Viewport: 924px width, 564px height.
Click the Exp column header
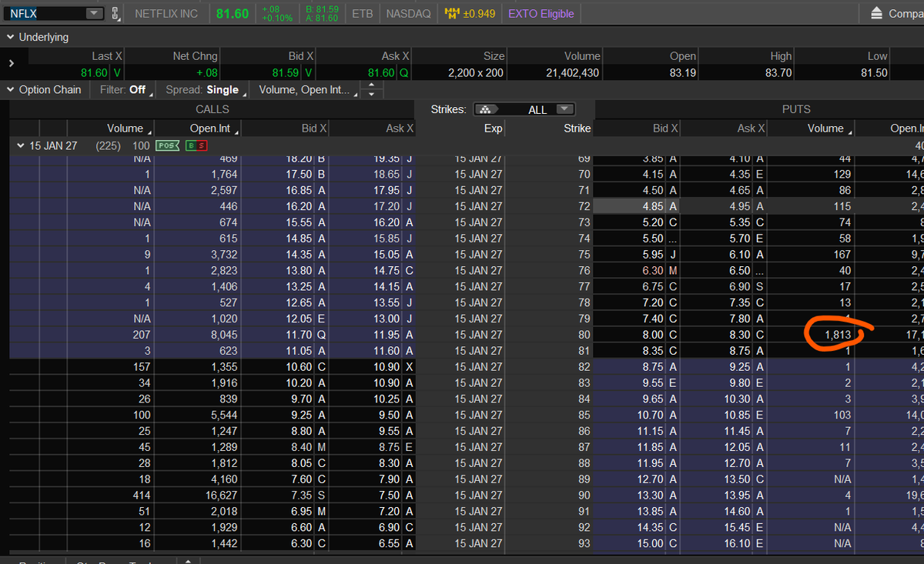pyautogui.click(x=493, y=128)
